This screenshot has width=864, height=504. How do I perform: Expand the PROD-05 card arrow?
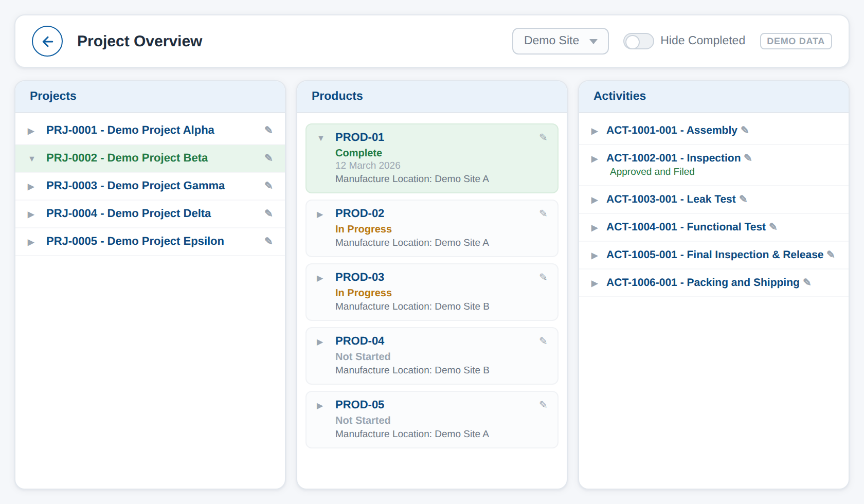[x=320, y=406]
